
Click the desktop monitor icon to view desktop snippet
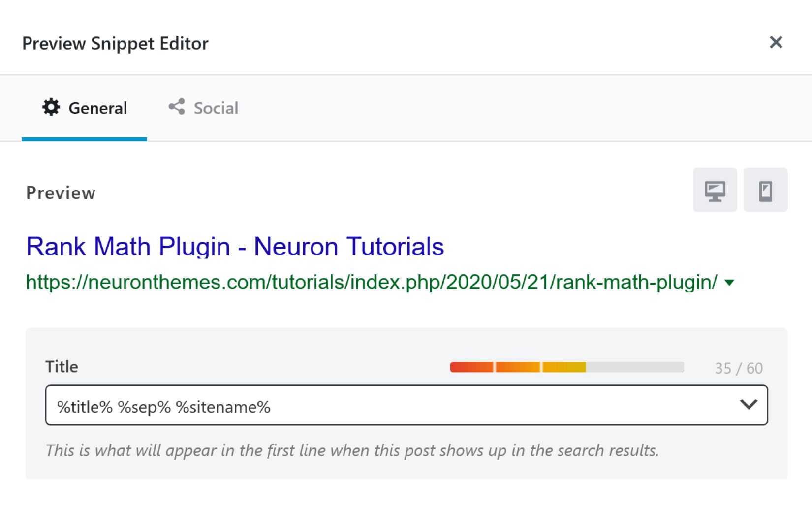714,190
